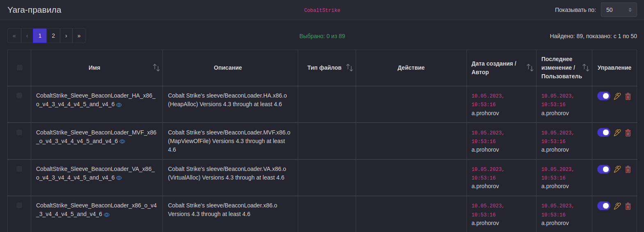
Task: View the BeaconLoader_HA_x86 rule via eye icon
Action: (119, 105)
